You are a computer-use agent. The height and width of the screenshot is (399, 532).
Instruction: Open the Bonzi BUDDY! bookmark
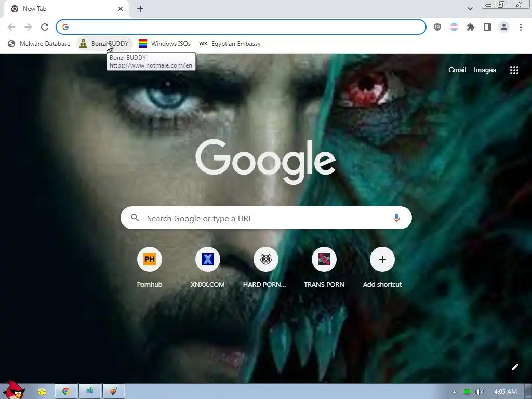click(105, 44)
